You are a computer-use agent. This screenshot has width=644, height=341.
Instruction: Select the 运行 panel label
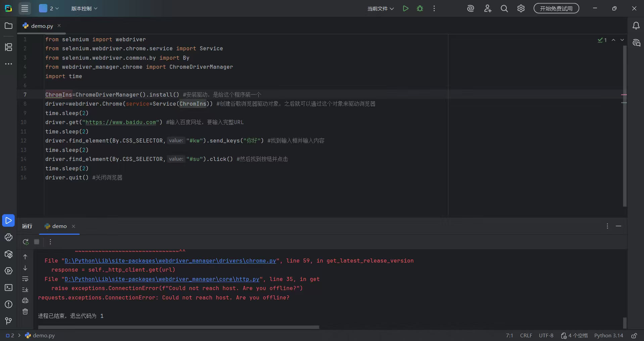27,226
